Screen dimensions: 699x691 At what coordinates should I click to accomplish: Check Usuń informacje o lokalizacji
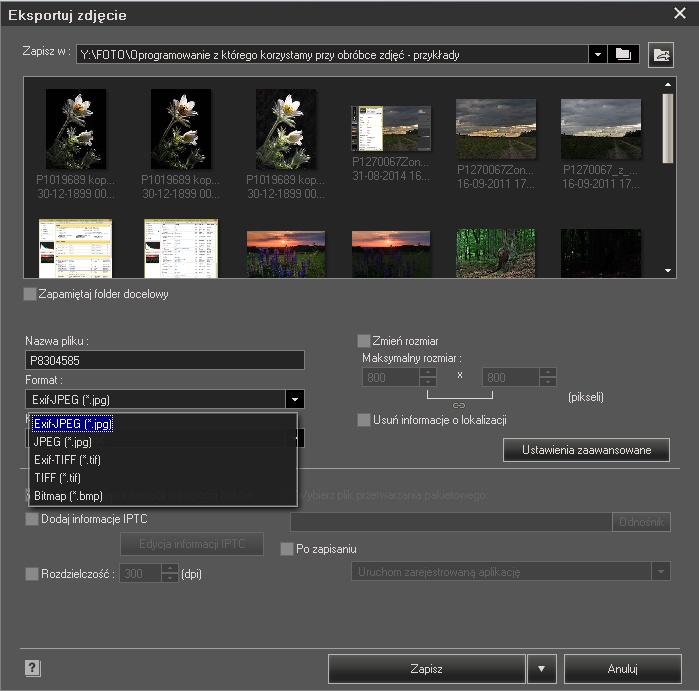pos(364,420)
